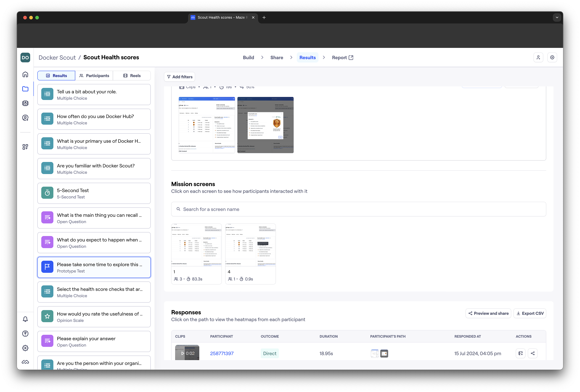Click share icon in response row actions

[533, 353]
